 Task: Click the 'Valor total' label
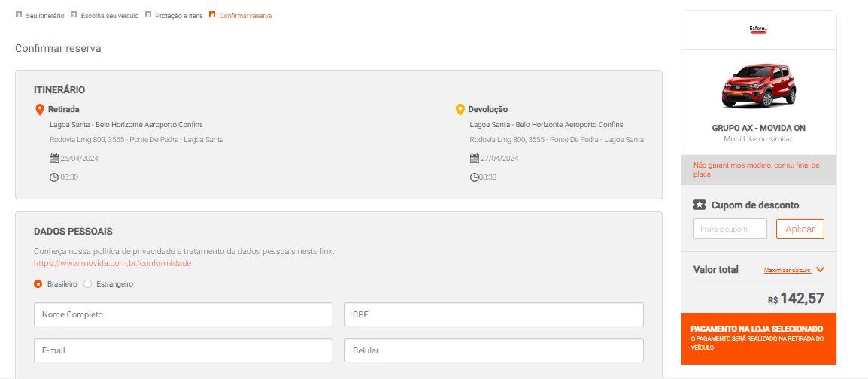[716, 270]
